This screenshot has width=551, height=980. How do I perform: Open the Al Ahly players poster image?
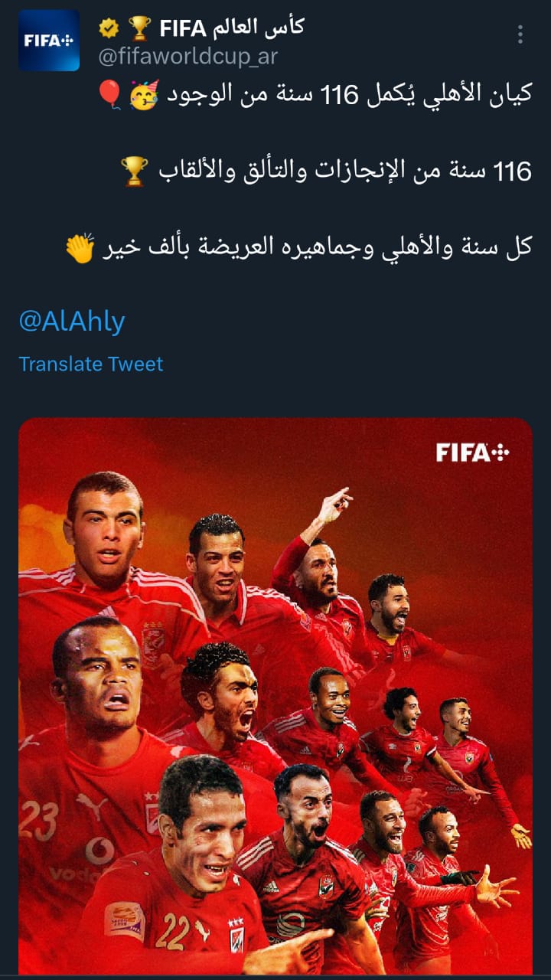275,696
